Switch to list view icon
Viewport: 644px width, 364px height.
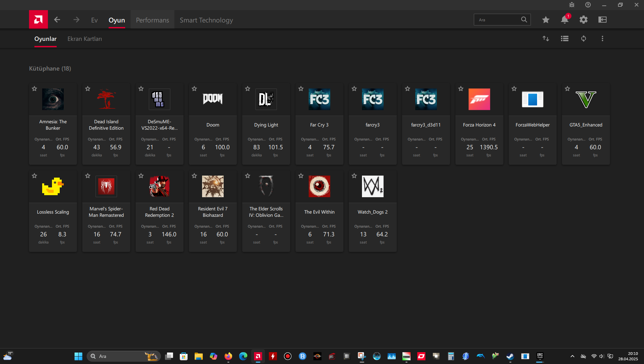click(565, 38)
